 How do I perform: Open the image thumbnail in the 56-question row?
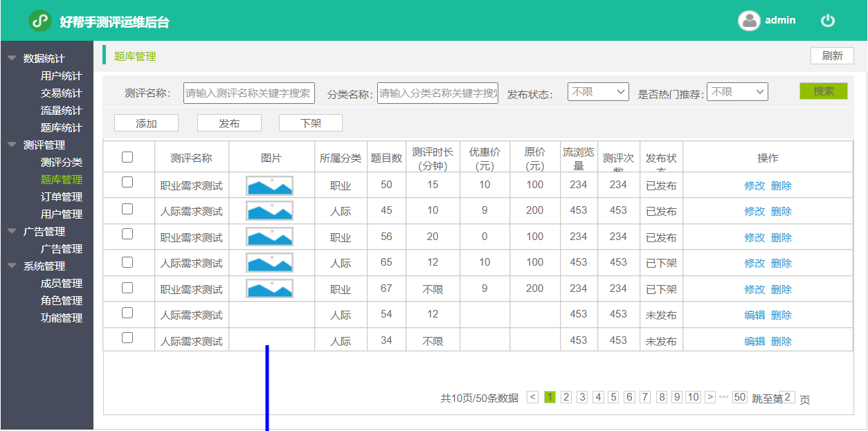point(269,237)
